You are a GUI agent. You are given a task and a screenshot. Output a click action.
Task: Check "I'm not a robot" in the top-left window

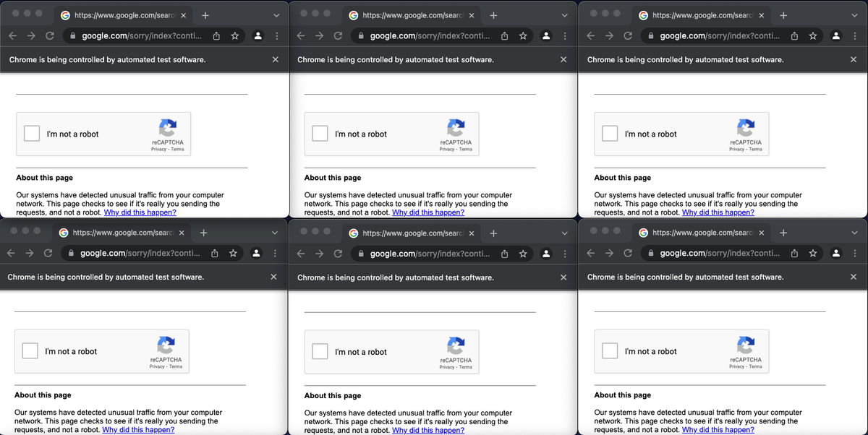[x=32, y=134]
